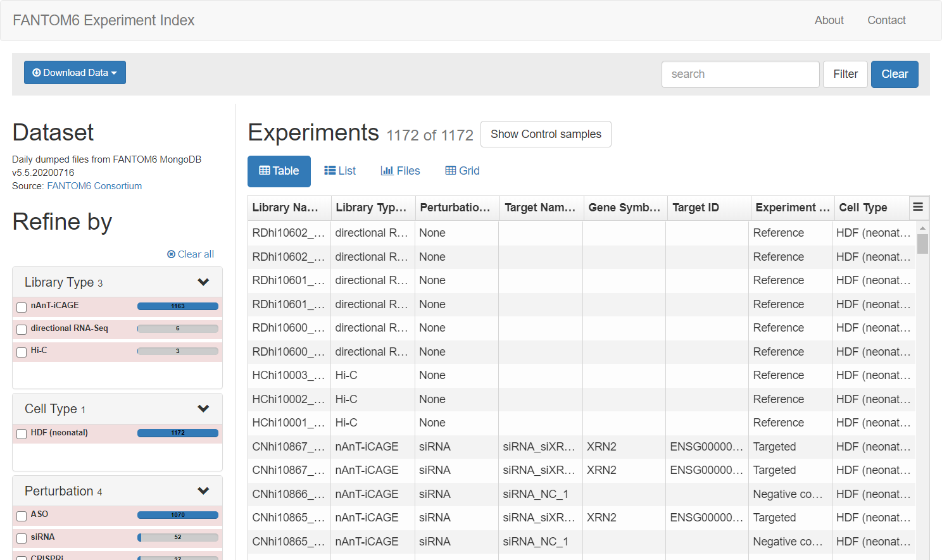Focus the search input field
This screenshot has height=560, width=942.
click(741, 74)
